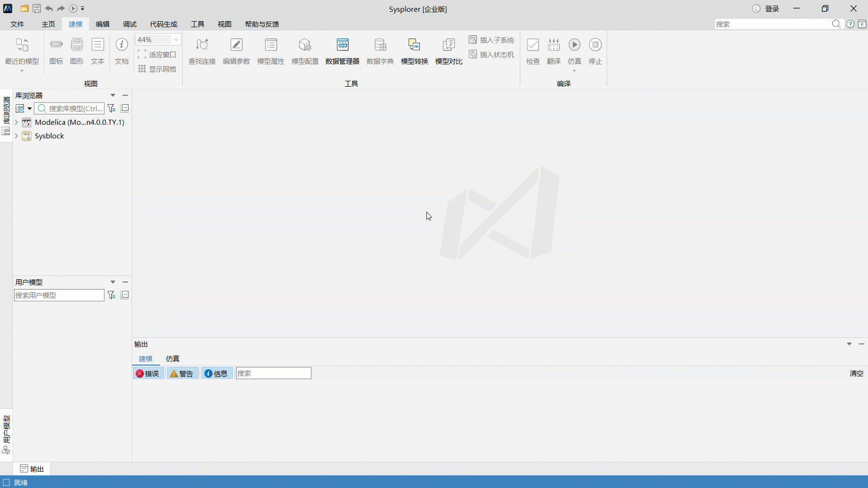Open the recent models (最近的模型) icon
This screenshot has height=488, width=868.
(x=22, y=51)
